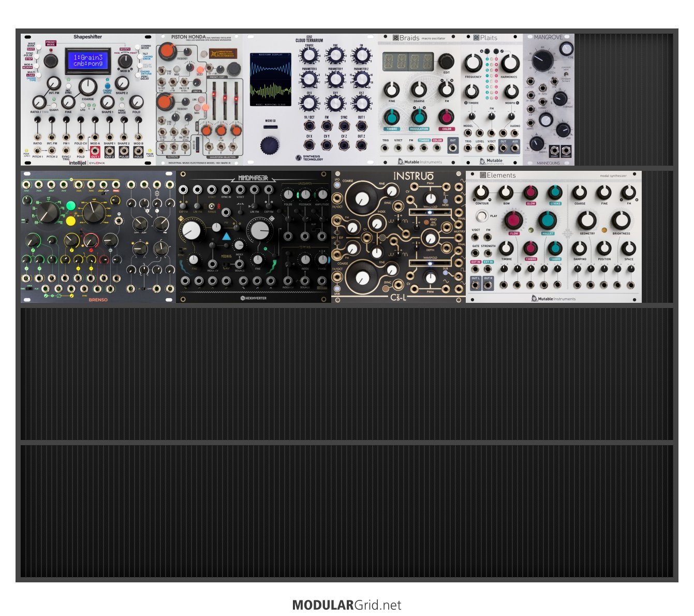694x616 pixels.
Task: Push the left model select button on Plaits
Action: coord(488,51)
